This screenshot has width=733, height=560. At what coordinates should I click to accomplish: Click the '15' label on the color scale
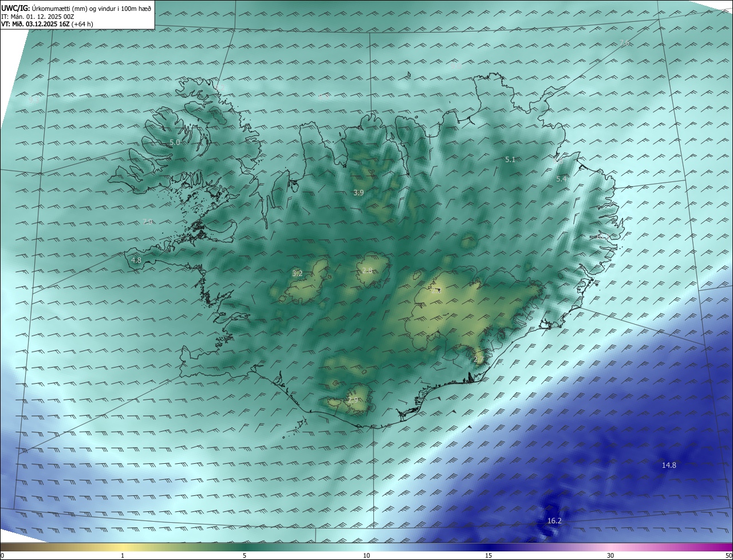tap(488, 555)
